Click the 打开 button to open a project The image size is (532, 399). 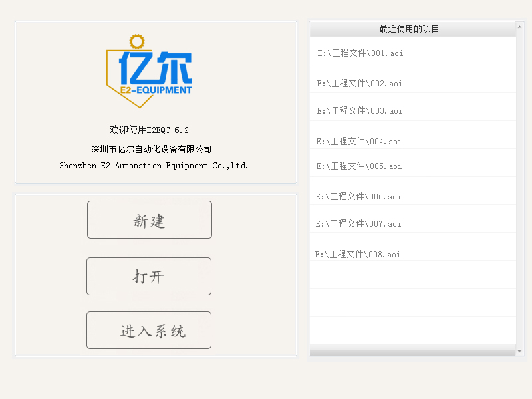pyautogui.click(x=149, y=276)
